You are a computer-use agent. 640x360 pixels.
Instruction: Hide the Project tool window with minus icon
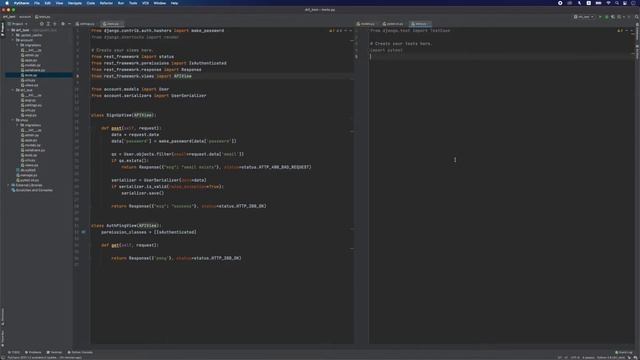(x=69, y=24)
